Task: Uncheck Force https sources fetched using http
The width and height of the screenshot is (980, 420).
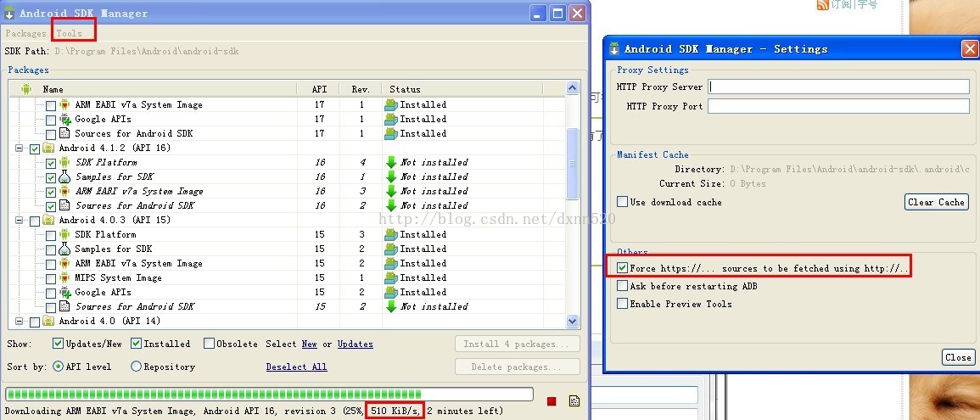Action: pyautogui.click(x=622, y=268)
